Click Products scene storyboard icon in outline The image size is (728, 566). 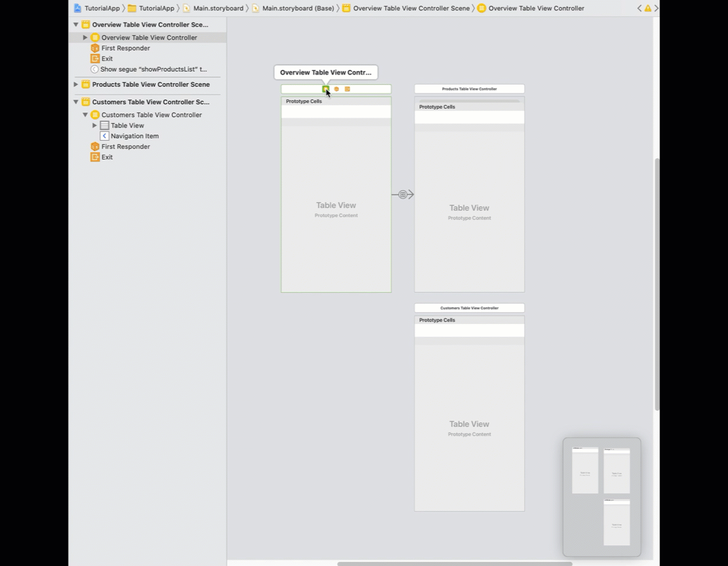86,84
